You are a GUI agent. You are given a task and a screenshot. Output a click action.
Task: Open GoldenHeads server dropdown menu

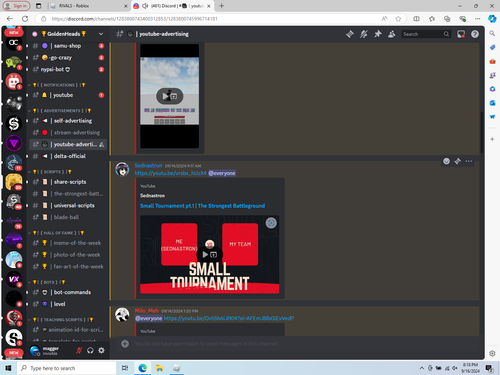(x=101, y=34)
